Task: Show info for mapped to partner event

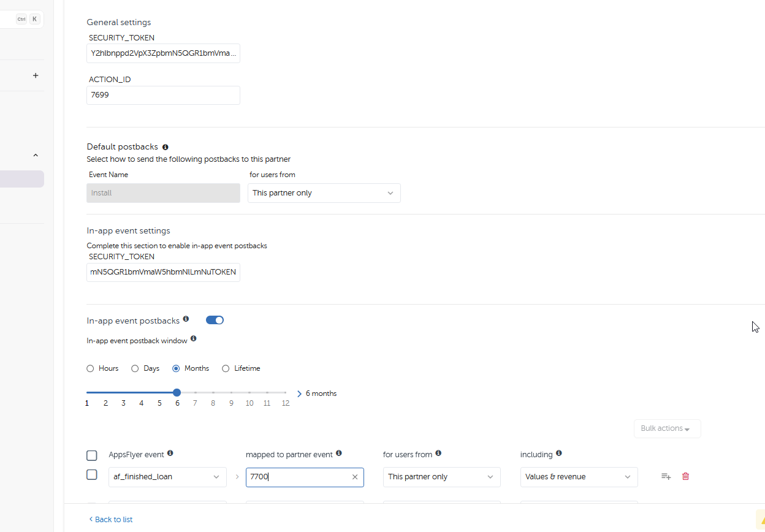Action: (x=339, y=454)
